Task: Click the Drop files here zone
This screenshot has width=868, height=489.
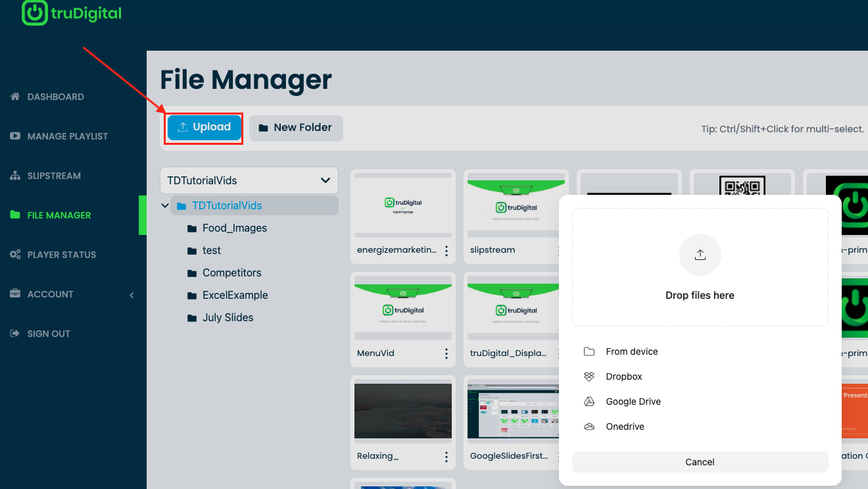Action: point(700,267)
